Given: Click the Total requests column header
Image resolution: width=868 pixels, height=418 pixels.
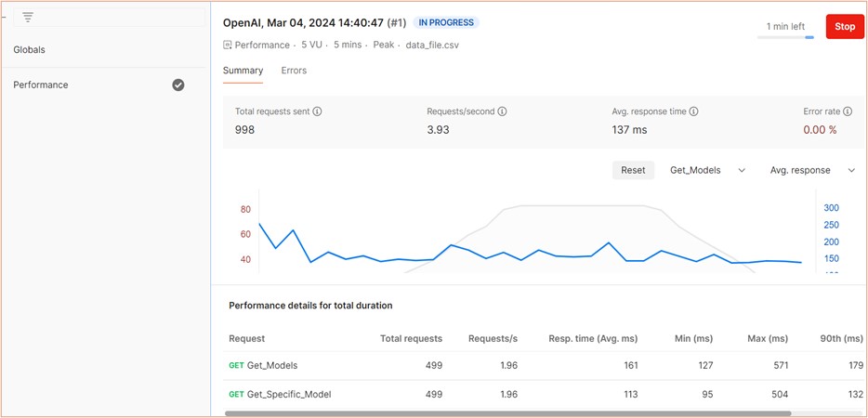Looking at the screenshot, I should coord(411,338).
